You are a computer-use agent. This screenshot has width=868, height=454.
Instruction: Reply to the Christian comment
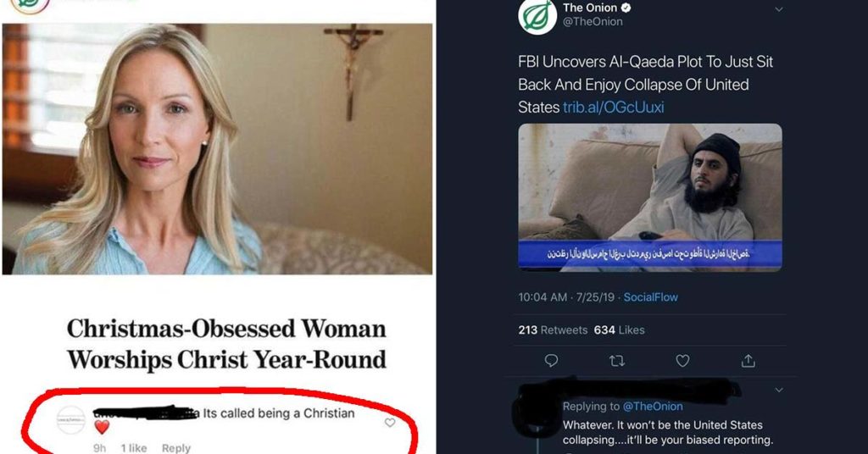pyautogui.click(x=176, y=448)
